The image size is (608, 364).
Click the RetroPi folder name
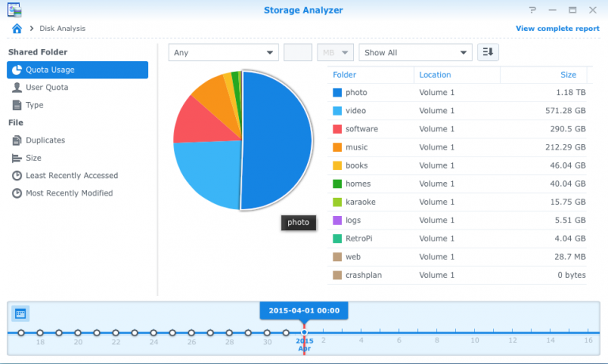pyautogui.click(x=359, y=238)
